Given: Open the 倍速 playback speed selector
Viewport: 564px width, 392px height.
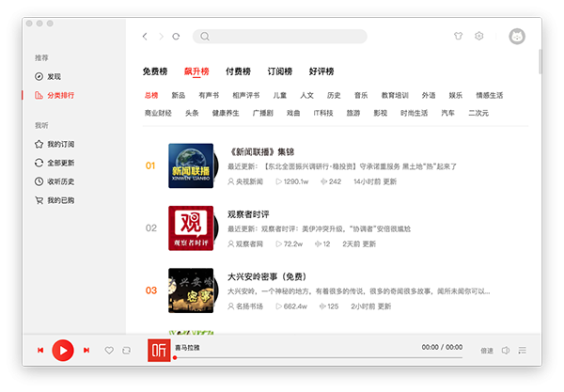Looking at the screenshot, I should coord(486,351).
